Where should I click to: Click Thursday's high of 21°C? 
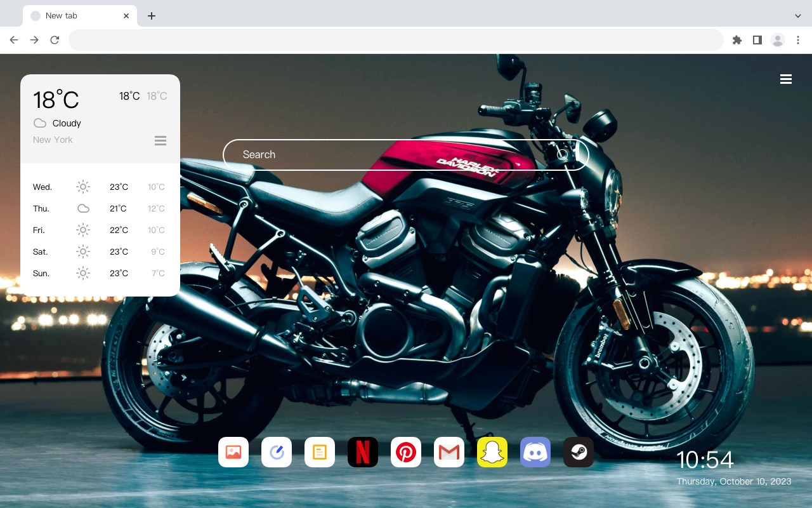pyautogui.click(x=119, y=208)
